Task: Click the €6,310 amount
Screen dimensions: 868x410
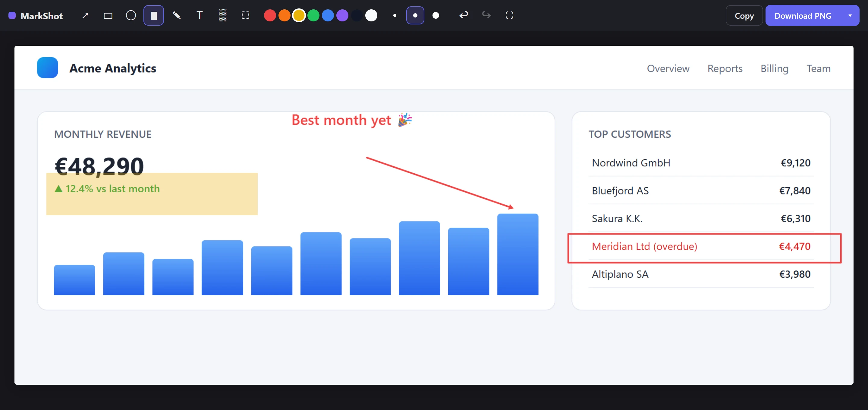Action: click(796, 219)
